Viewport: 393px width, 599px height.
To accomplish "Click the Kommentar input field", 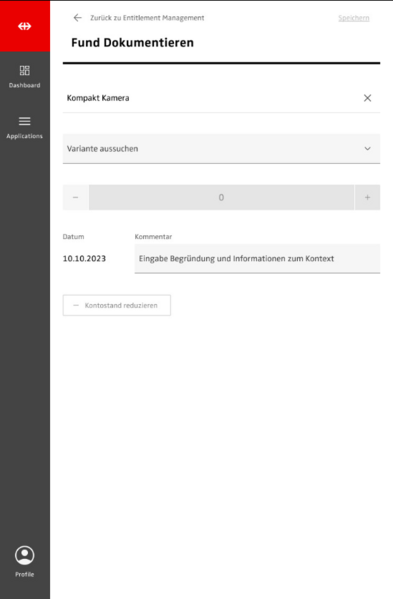I will [x=257, y=259].
